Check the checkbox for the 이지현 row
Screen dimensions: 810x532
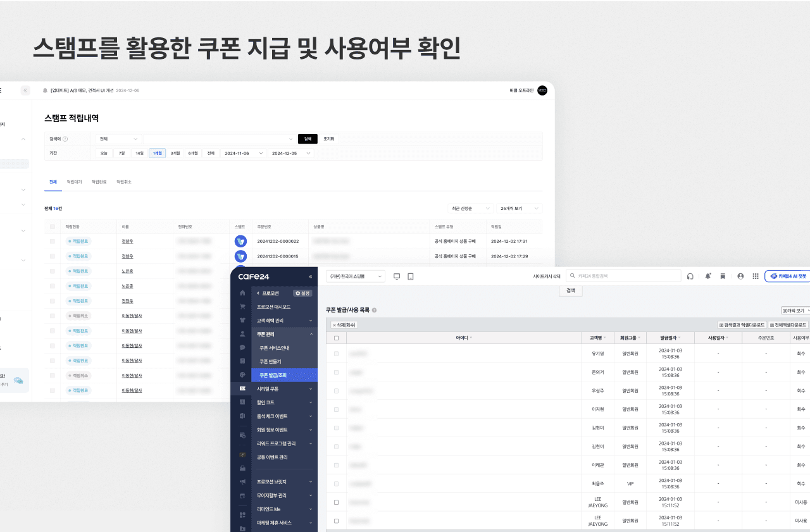(x=336, y=409)
